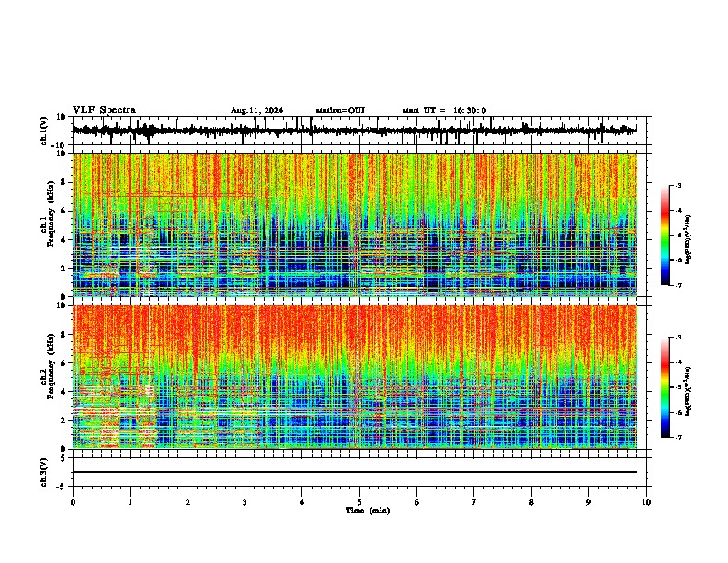The image size is (728, 563).
Task: Click the "10" tick on the ch.1(V) axis
Action: 62,117
